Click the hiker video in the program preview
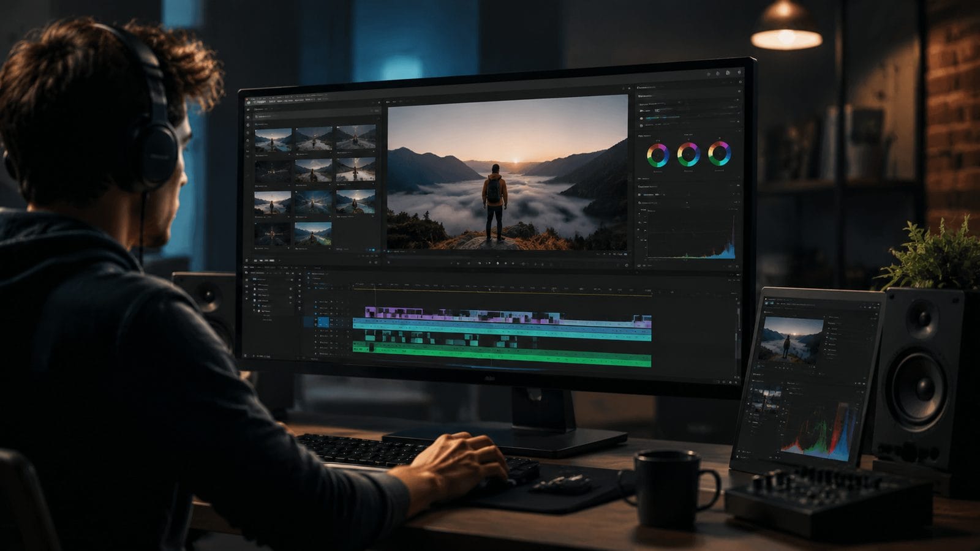This screenshot has height=551, width=980. pos(508,173)
